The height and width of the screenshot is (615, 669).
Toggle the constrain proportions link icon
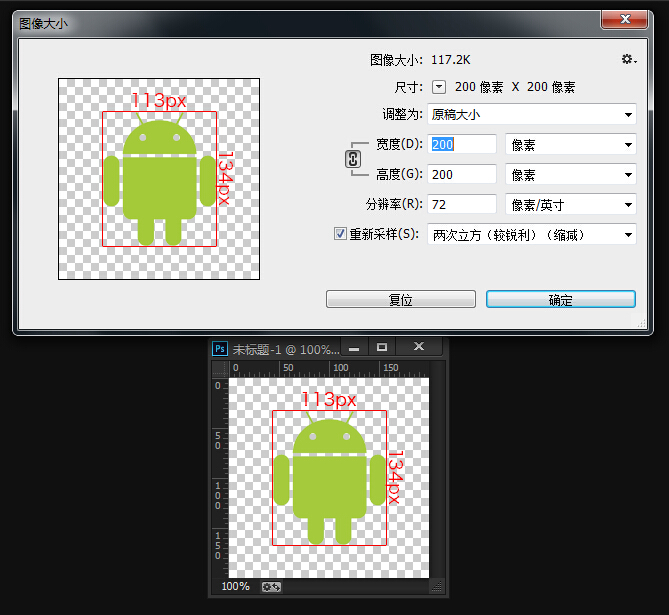tap(352, 159)
